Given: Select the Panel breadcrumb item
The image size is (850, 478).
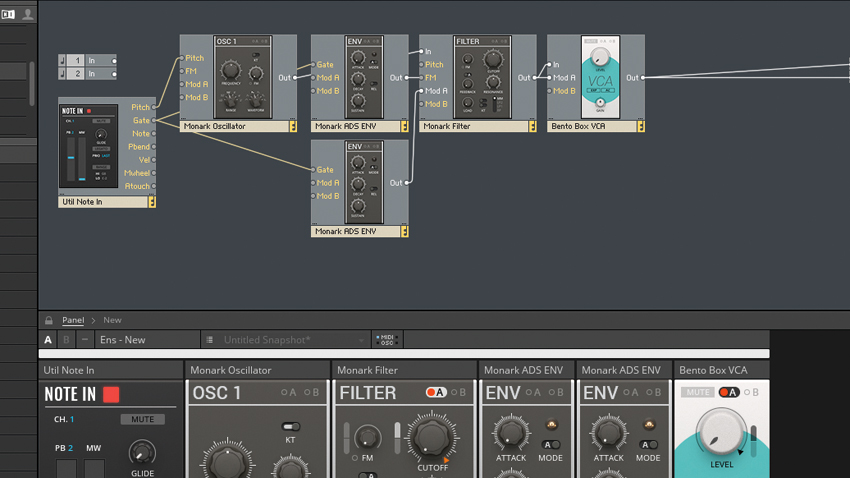Looking at the screenshot, I should (x=73, y=321).
